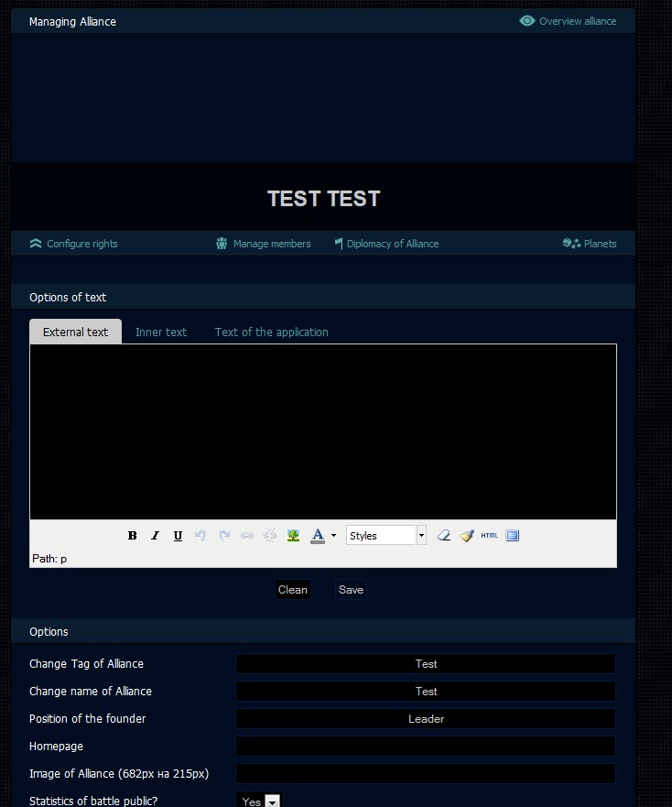672x807 pixels.
Task: Click the cleanup messy code brush icon
Action: point(467,536)
